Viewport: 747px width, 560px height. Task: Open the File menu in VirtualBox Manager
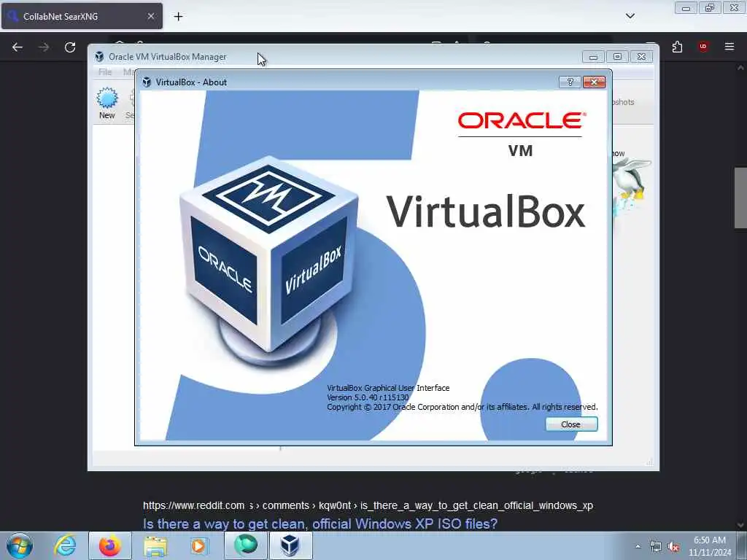click(105, 72)
